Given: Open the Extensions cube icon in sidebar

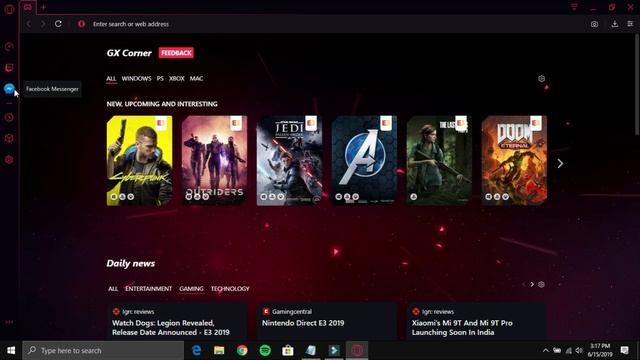Looking at the screenshot, I should click(9, 138).
